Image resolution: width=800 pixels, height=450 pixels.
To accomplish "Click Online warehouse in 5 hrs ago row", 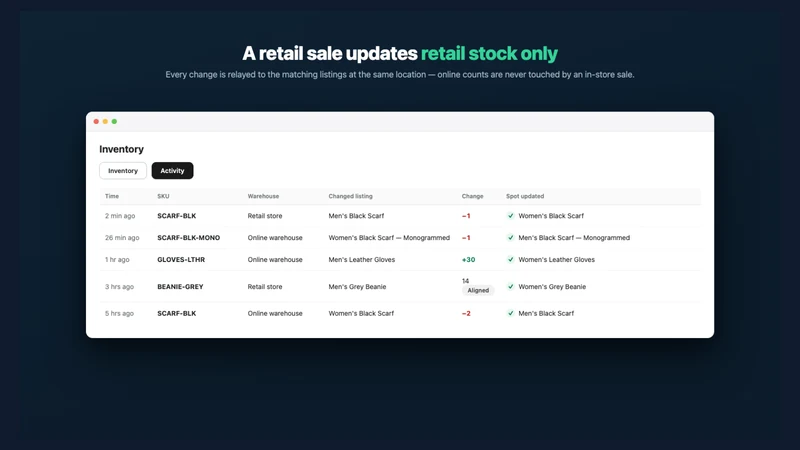I will pyautogui.click(x=275, y=313).
